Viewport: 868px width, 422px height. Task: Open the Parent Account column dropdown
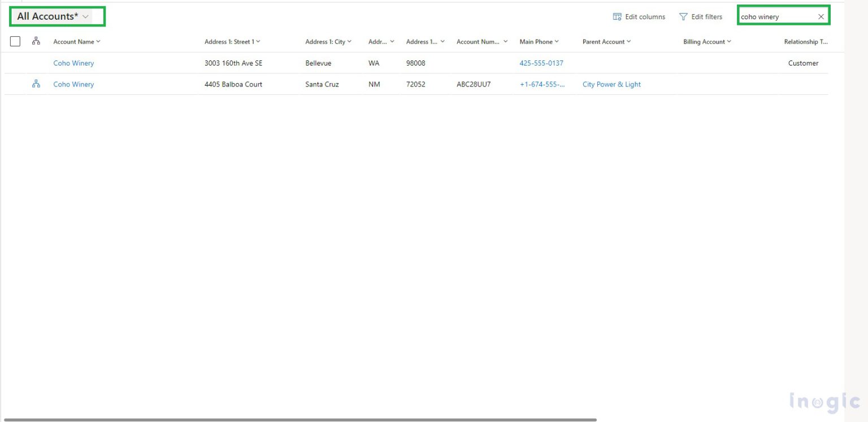(x=629, y=41)
